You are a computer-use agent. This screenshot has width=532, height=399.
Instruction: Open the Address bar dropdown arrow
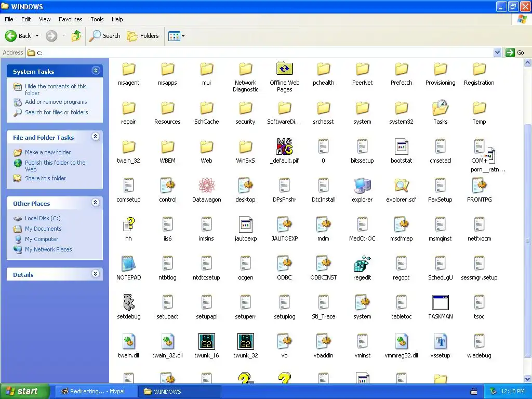coord(497,52)
